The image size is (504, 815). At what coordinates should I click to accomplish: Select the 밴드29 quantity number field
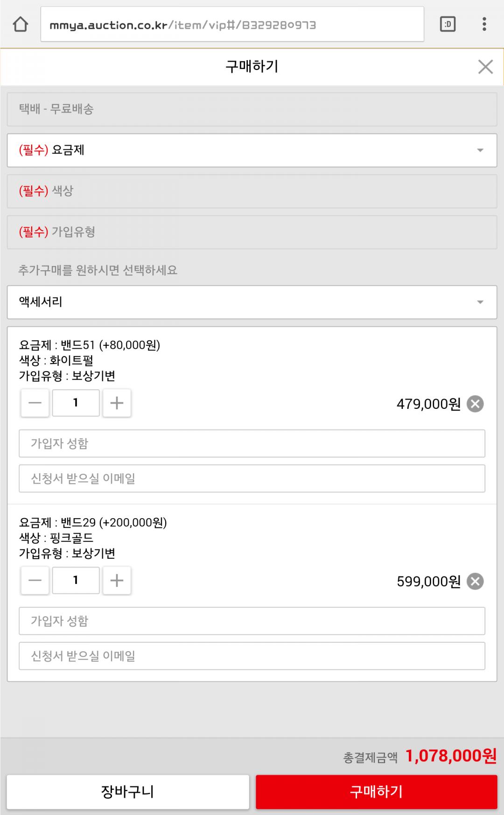coord(76,580)
